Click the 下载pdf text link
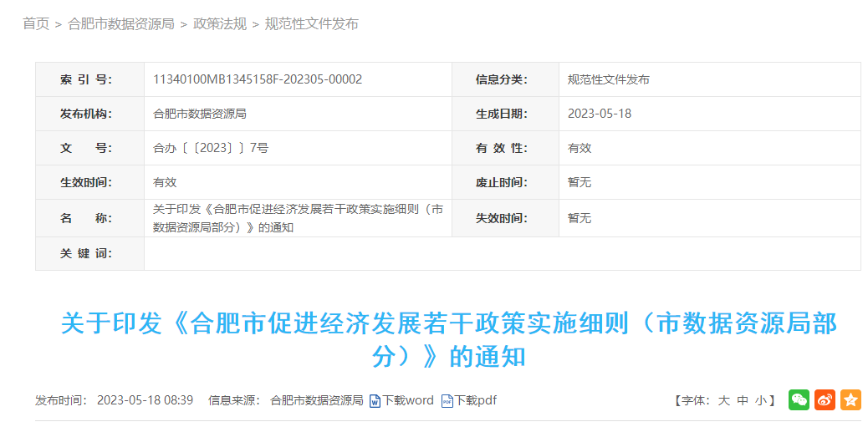868x422 pixels. click(476, 401)
